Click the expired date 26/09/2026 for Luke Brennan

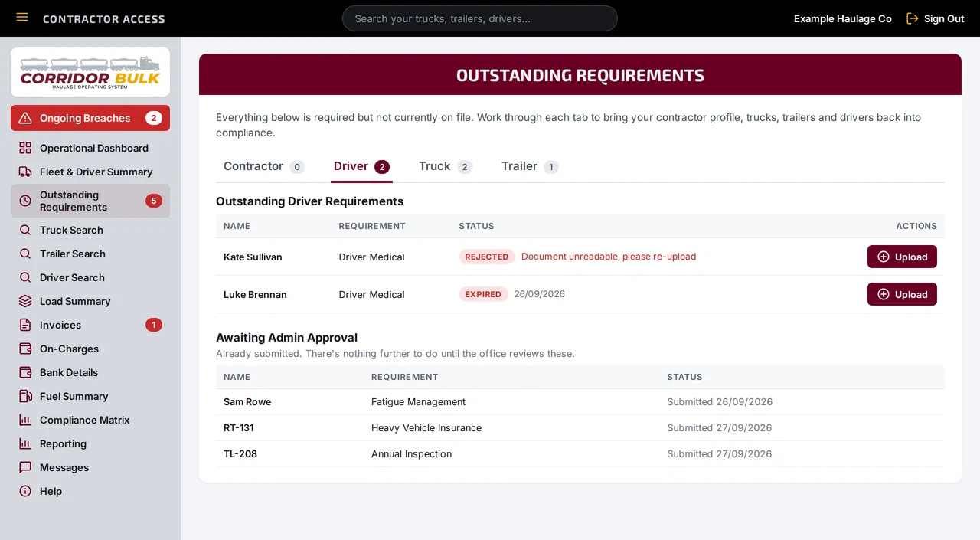pos(539,294)
